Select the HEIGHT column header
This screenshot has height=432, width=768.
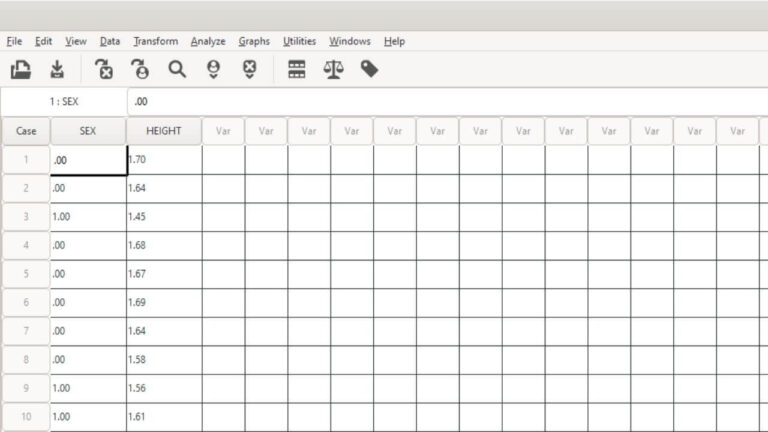(x=164, y=131)
